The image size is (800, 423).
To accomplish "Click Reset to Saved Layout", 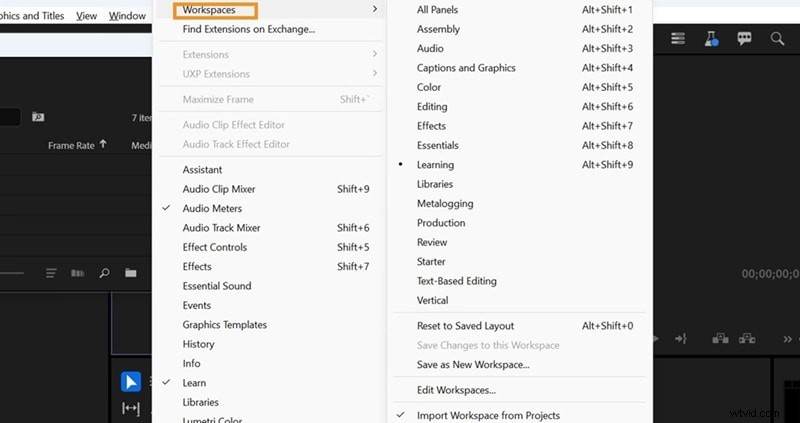I will [465, 326].
